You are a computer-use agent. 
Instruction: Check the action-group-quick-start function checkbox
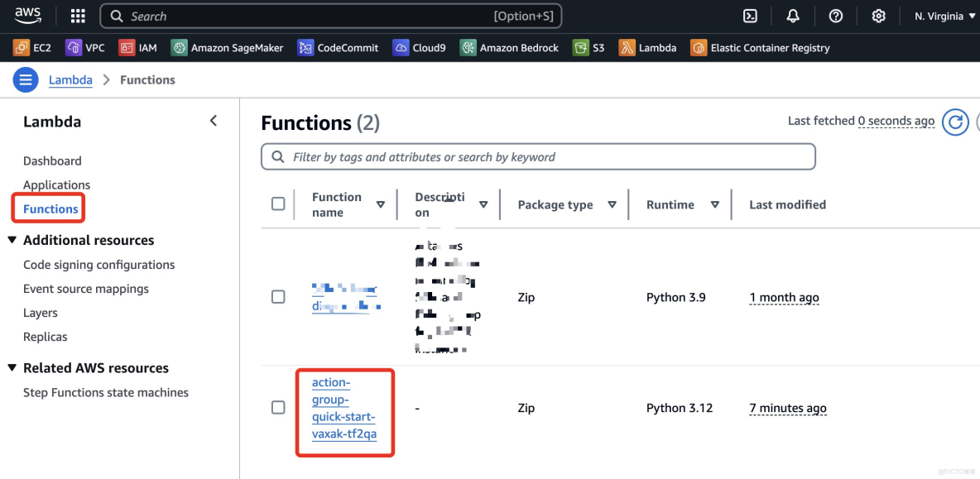point(278,408)
